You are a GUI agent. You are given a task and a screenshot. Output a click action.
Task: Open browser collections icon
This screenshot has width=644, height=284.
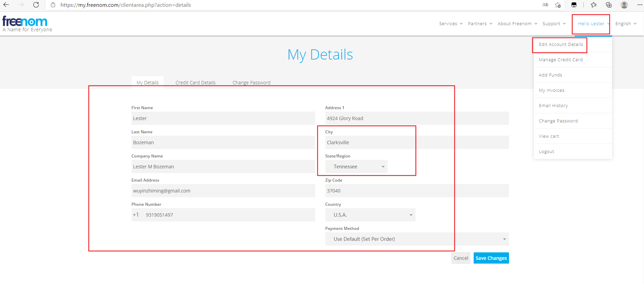(609, 5)
